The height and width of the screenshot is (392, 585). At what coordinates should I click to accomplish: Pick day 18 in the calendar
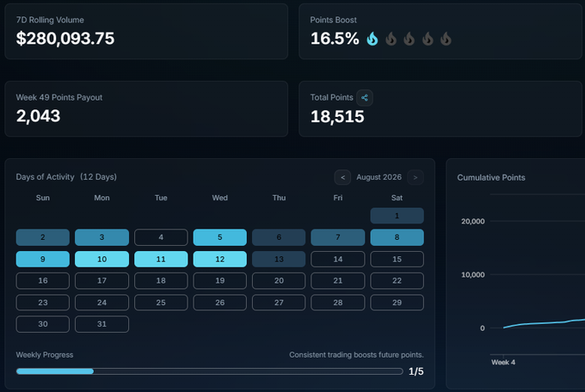click(x=161, y=280)
